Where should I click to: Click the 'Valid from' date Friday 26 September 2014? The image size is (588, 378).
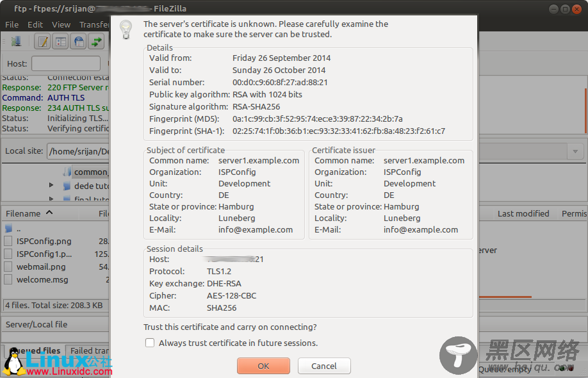[x=281, y=58]
